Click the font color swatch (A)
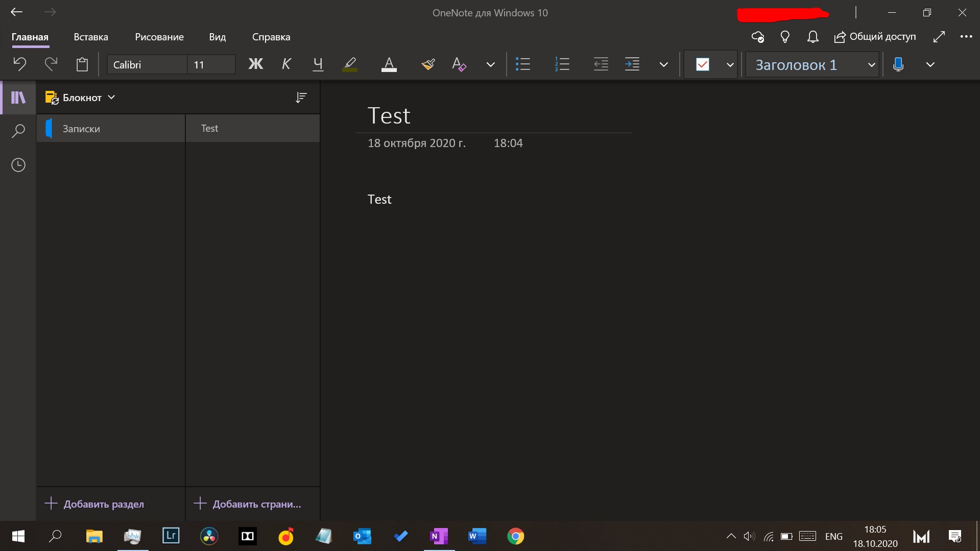980x551 pixels. tap(389, 64)
